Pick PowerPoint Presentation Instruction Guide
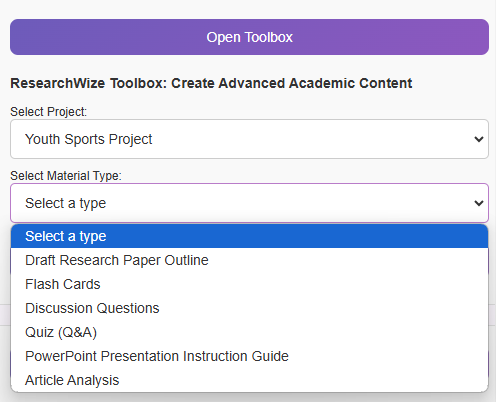This screenshot has height=402, width=496. coord(249,356)
